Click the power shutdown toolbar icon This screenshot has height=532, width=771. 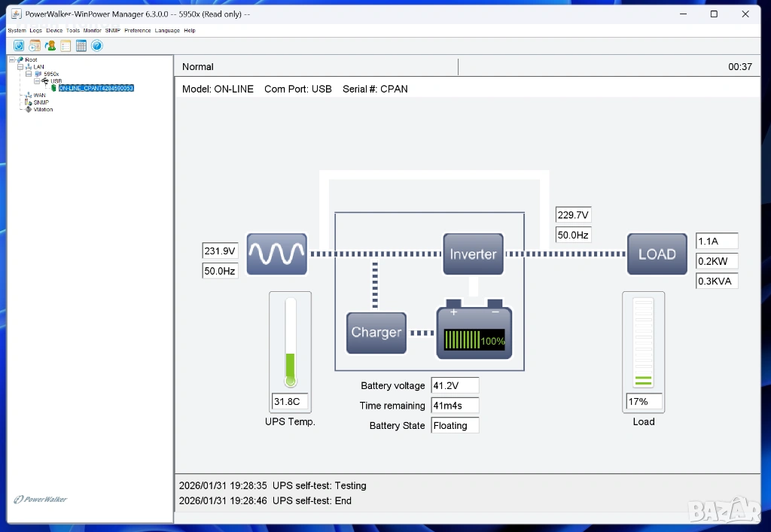tap(19, 46)
